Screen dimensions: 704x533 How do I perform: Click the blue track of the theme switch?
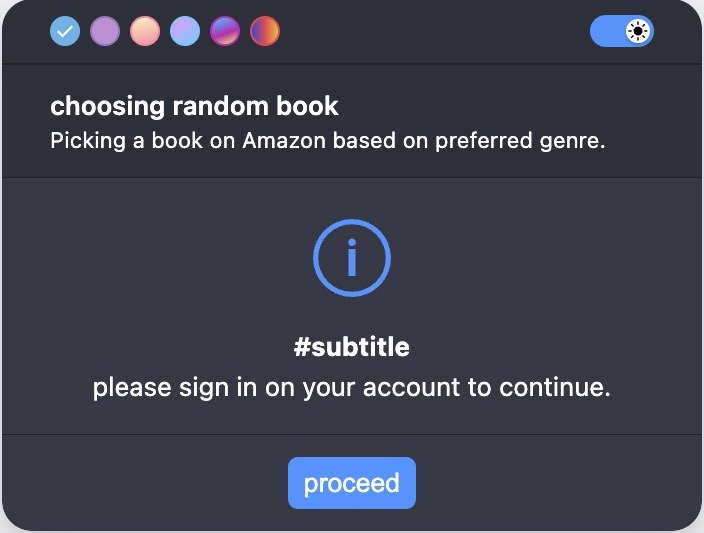tap(607, 31)
